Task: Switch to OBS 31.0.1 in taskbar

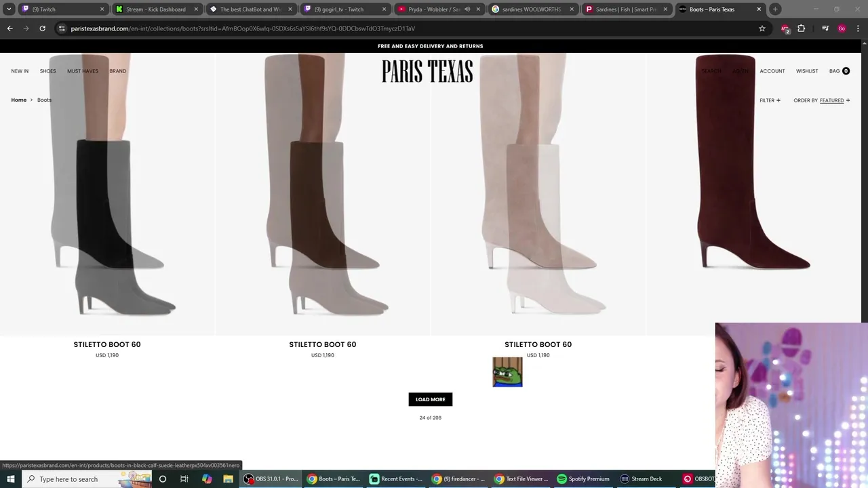Action: [x=272, y=479]
